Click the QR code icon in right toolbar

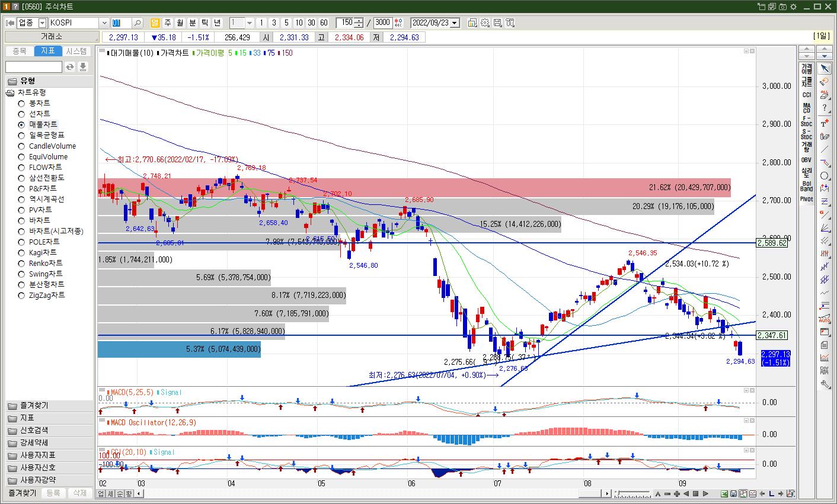(825, 371)
